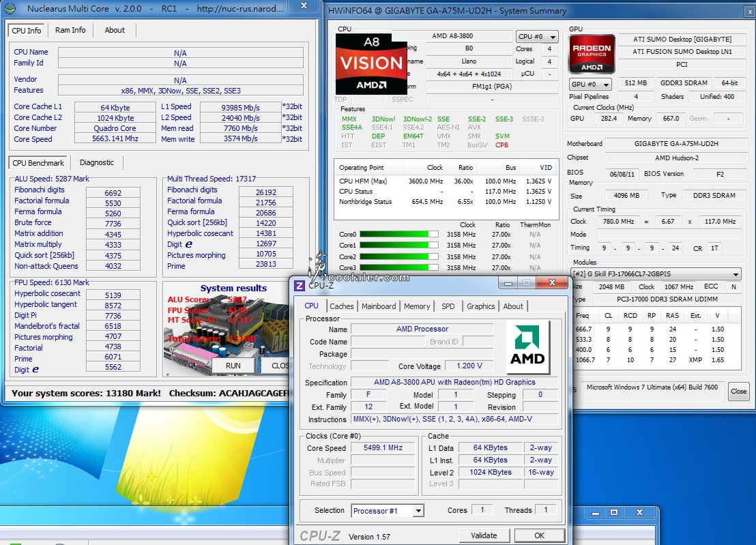
Task: Open the Ram Info tab
Action: (70, 30)
